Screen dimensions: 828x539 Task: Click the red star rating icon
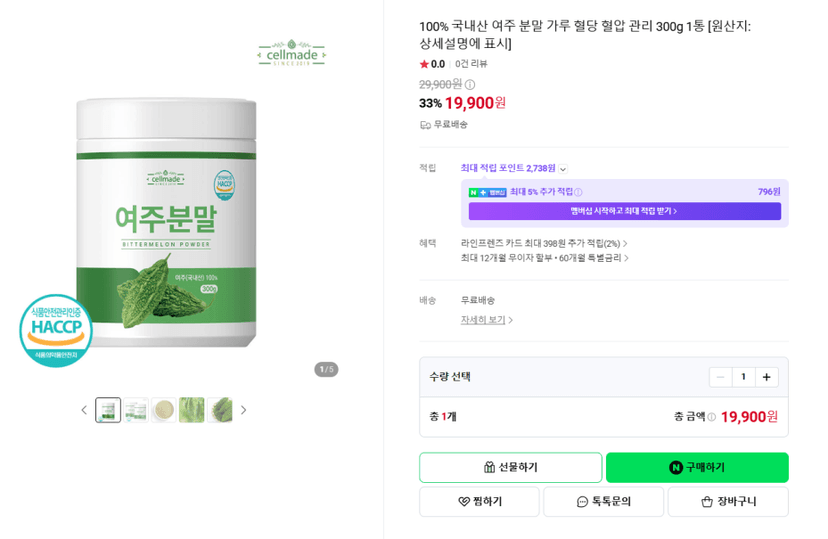pos(424,64)
